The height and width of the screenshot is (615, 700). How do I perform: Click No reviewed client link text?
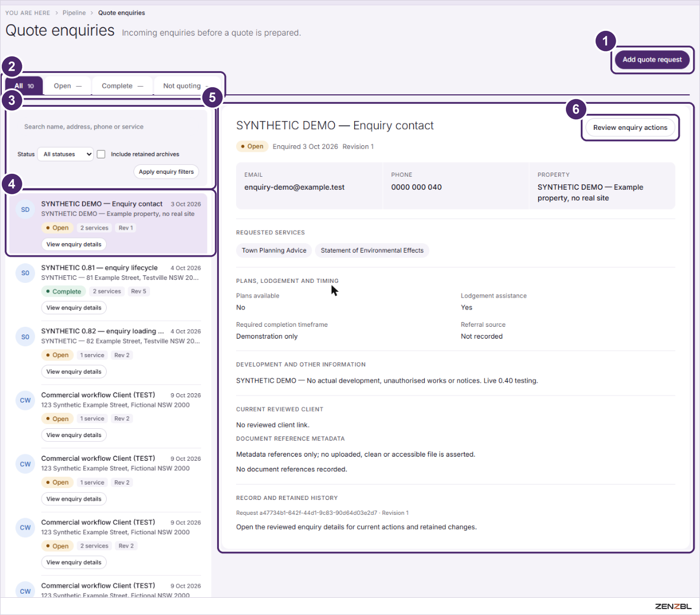(273, 425)
